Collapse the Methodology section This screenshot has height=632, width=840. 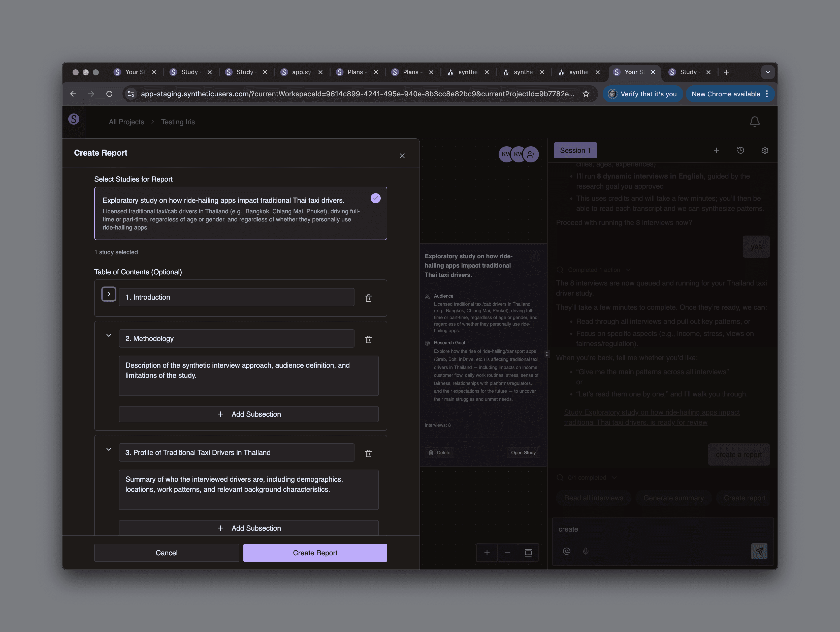pos(109,336)
